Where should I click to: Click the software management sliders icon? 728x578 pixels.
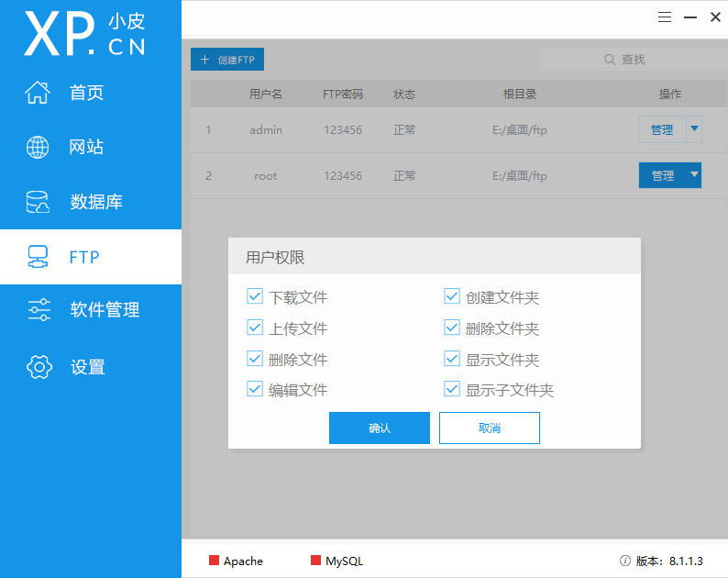pos(38,310)
